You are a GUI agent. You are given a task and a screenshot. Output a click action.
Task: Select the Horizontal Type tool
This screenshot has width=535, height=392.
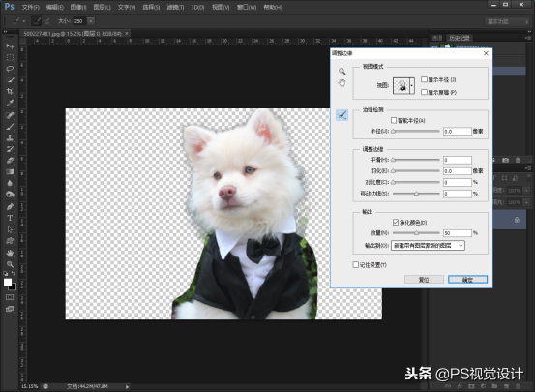pyautogui.click(x=10, y=218)
